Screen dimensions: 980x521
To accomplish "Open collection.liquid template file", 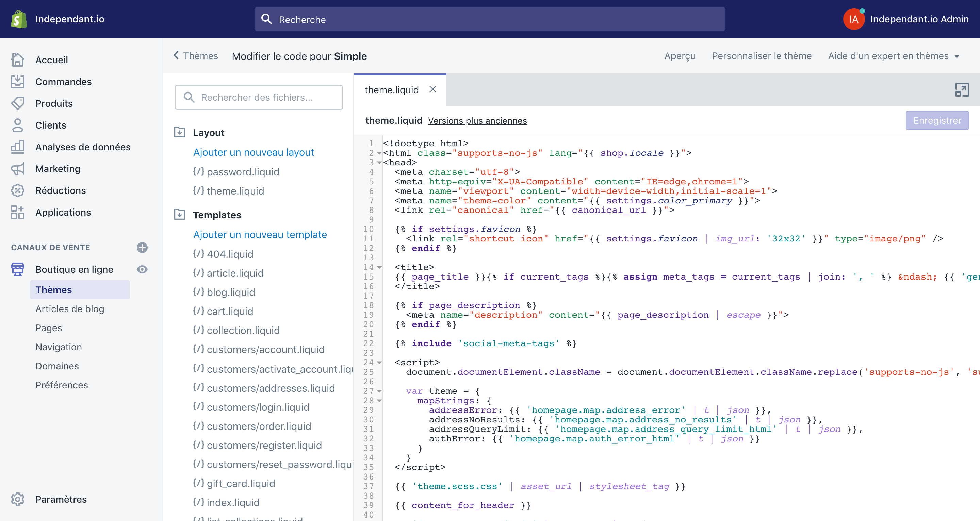I will (243, 330).
